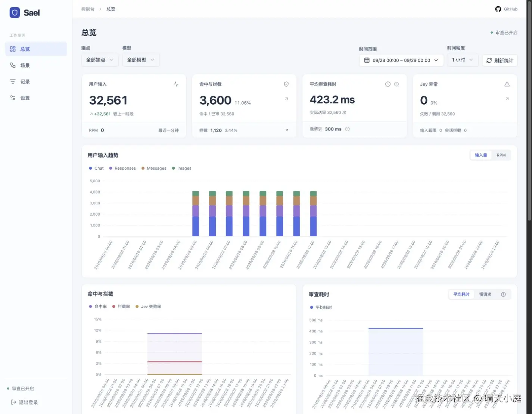The image size is (532, 414).
Task: Select the 平均耗时 tab
Action: (461, 294)
